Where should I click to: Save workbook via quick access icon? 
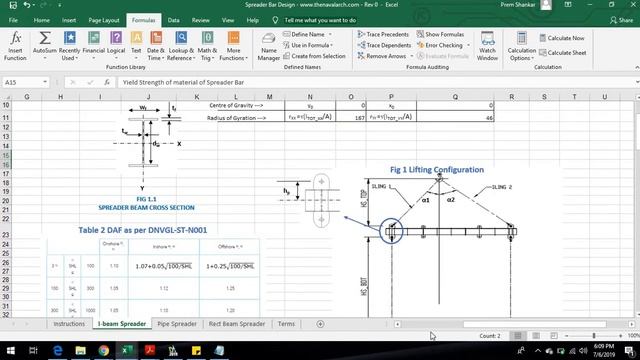(13, 5)
